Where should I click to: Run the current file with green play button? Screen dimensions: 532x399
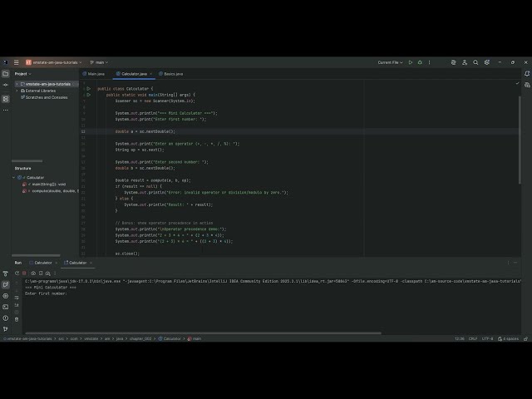(x=411, y=62)
